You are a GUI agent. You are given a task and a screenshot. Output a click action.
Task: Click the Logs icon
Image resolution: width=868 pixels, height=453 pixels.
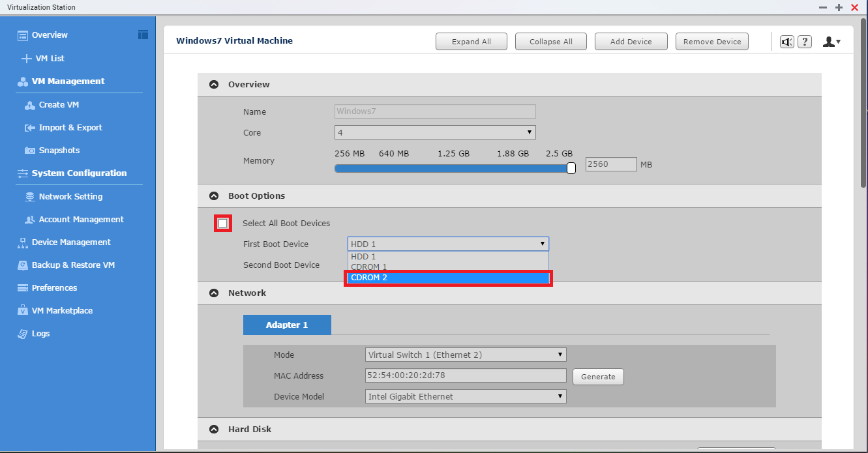point(22,334)
